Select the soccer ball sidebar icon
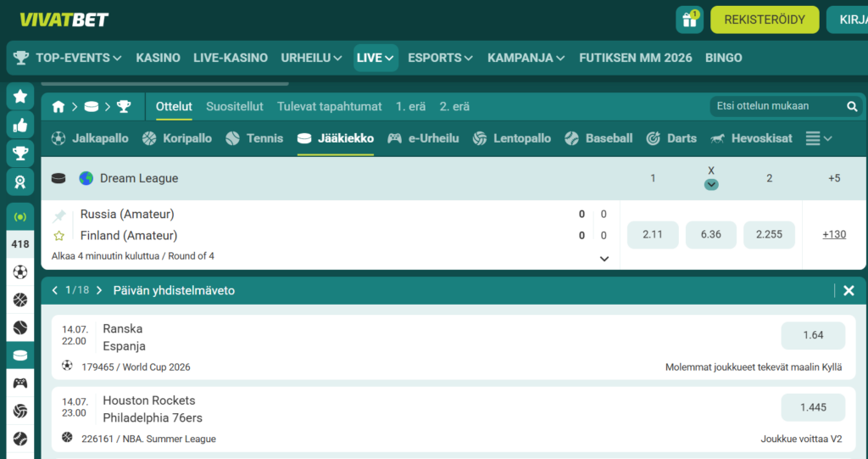This screenshot has height=459, width=868. pos(20,272)
